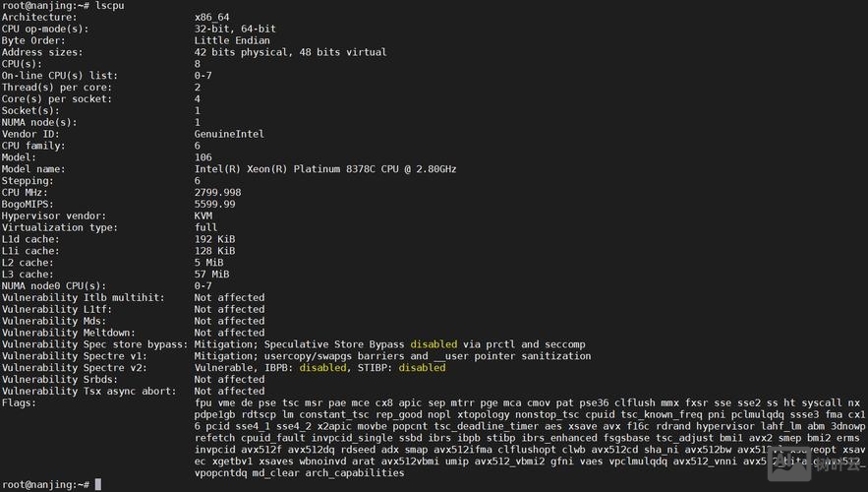Click the 'Little Endian' Byte Order value
This screenshot has height=492, width=868.
[232, 40]
